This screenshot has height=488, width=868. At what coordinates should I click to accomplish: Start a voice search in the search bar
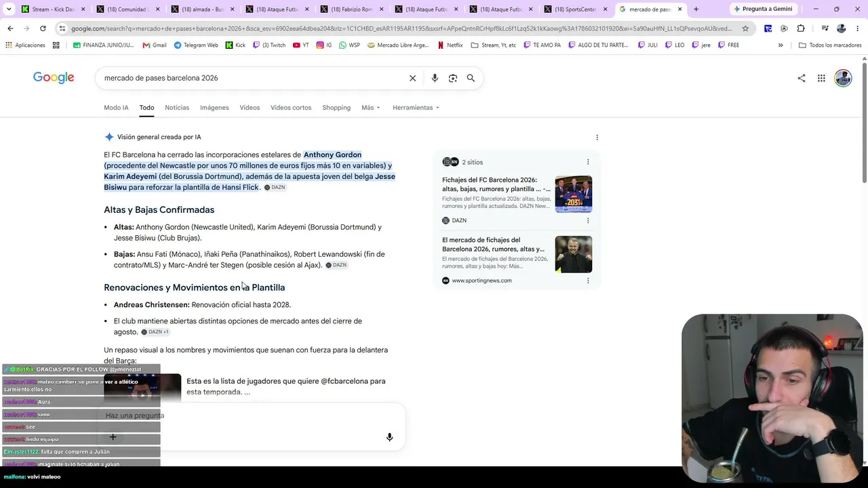435,78
